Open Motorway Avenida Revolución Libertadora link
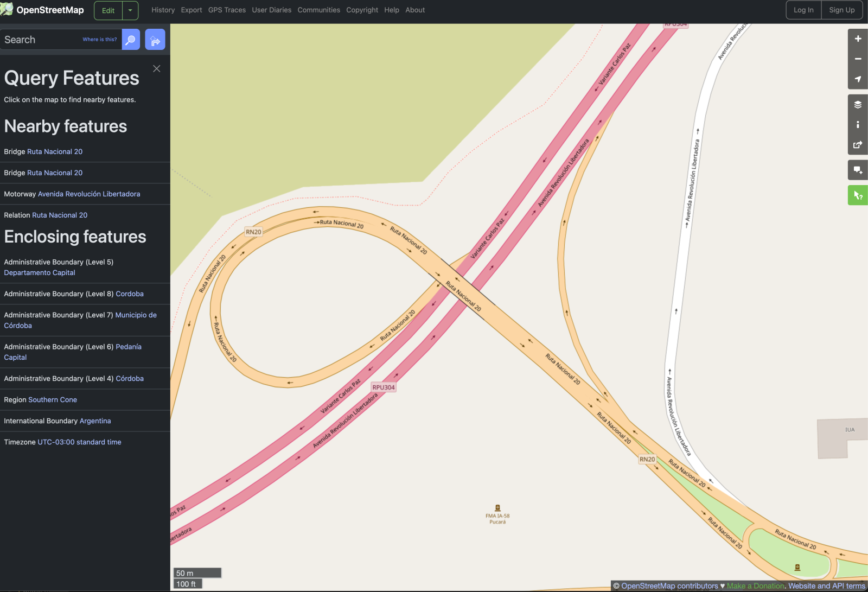This screenshot has width=868, height=592. [89, 194]
